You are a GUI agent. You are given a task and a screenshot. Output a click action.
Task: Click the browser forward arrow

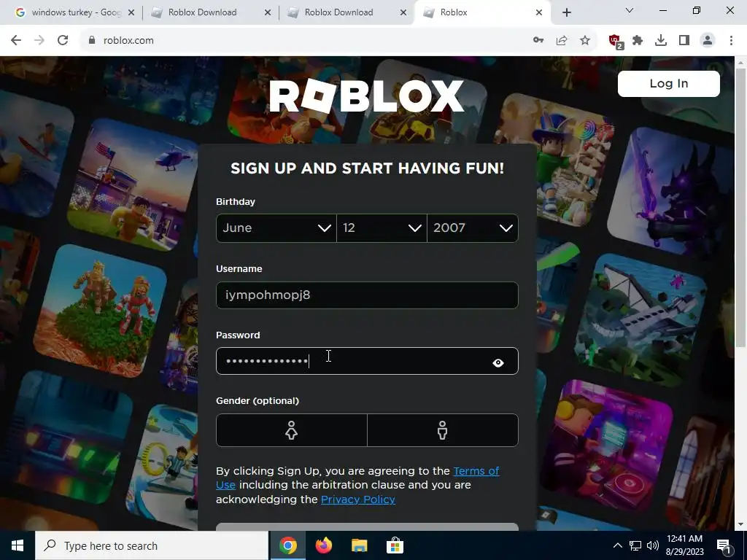(39, 41)
